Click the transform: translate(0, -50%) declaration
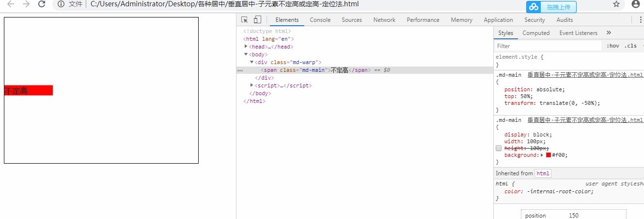Viewport: 644px width, 219px height. point(552,103)
